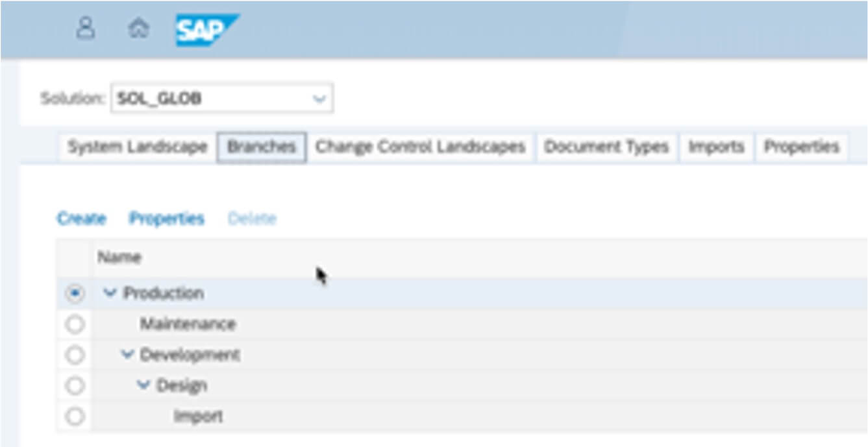Screen dimensions: 868x447
Task: Select the Maintenance branch radio button
Action: [x=75, y=324]
